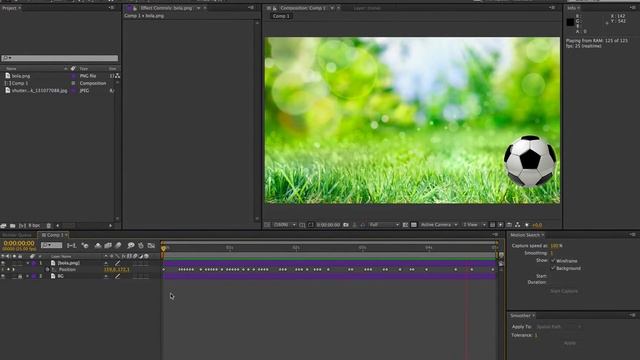Toggle the quality switch on BG layer
This screenshot has width=640, height=360.
point(118,276)
